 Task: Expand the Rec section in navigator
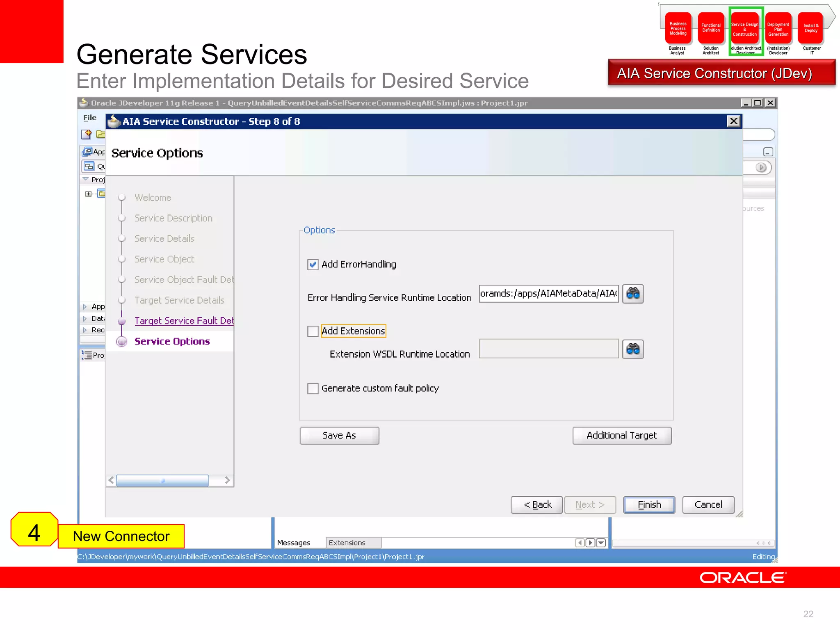click(x=85, y=330)
